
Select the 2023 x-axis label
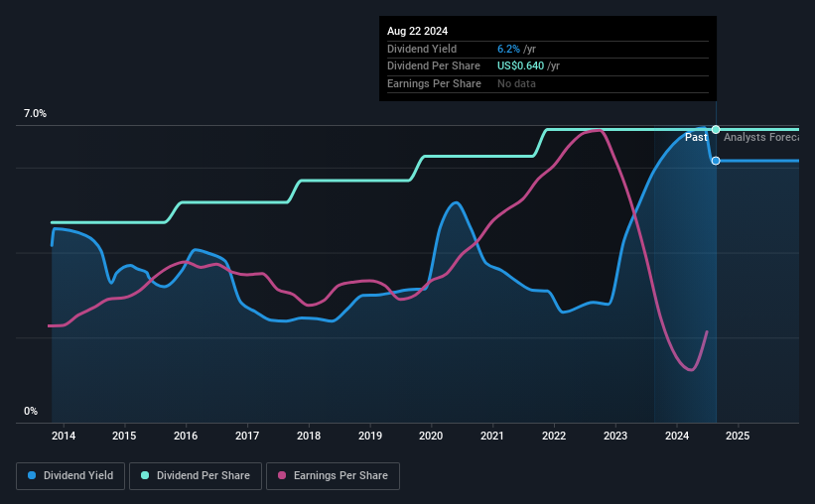pos(615,436)
